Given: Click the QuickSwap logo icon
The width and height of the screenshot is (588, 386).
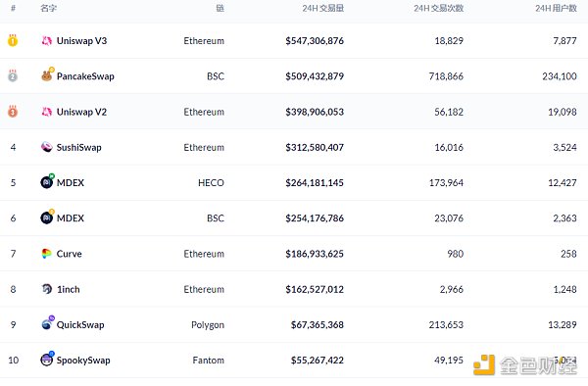Looking at the screenshot, I should 47,323.
